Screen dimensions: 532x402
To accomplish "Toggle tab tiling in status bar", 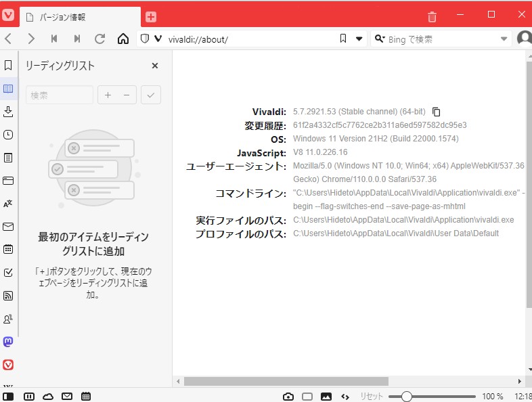I will 307,396.
